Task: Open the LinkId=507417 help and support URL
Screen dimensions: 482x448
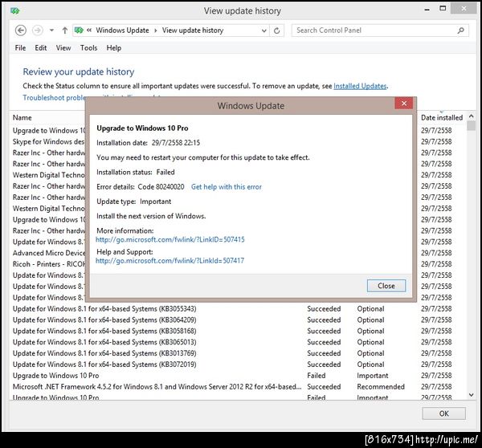Action: pos(170,261)
